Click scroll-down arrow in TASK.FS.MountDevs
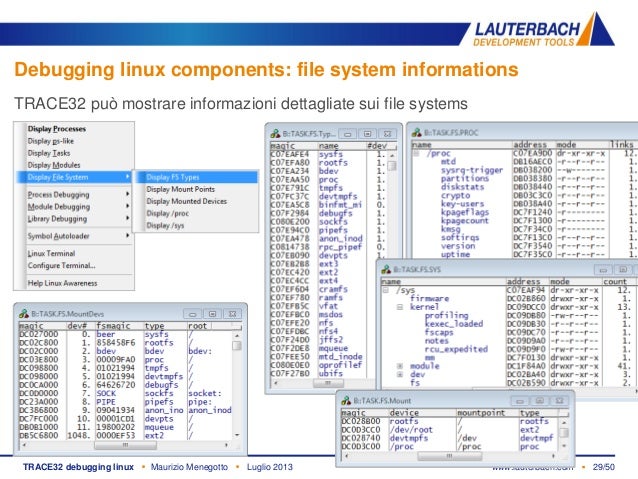Screen dimensions: 638x479 coord(237,435)
